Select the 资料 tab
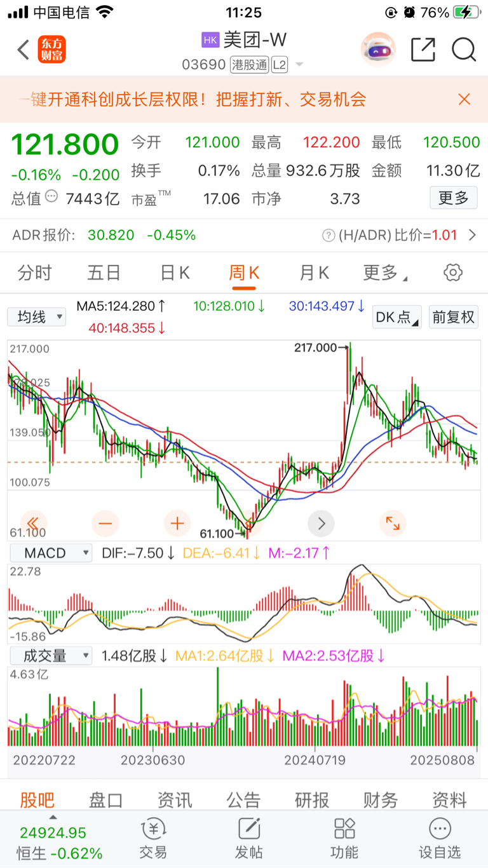 click(449, 799)
